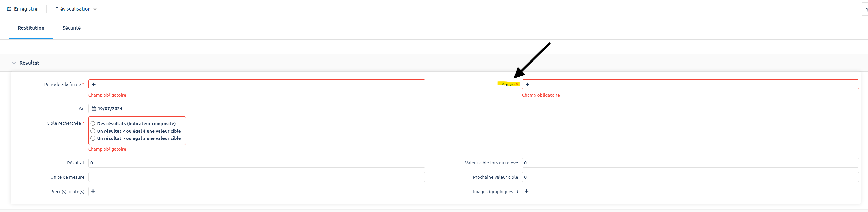Click the Au date value 19/07/2024
The width and height of the screenshot is (868, 212).
[x=110, y=109]
